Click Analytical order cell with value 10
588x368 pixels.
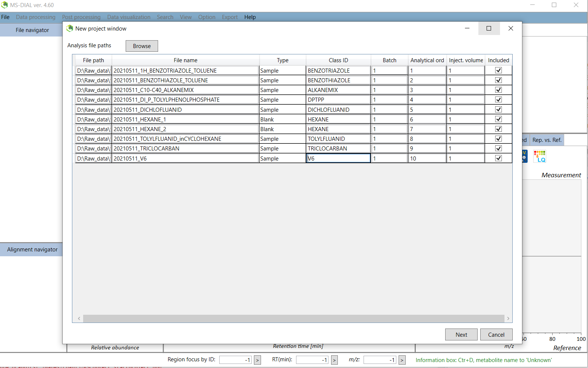427,158
